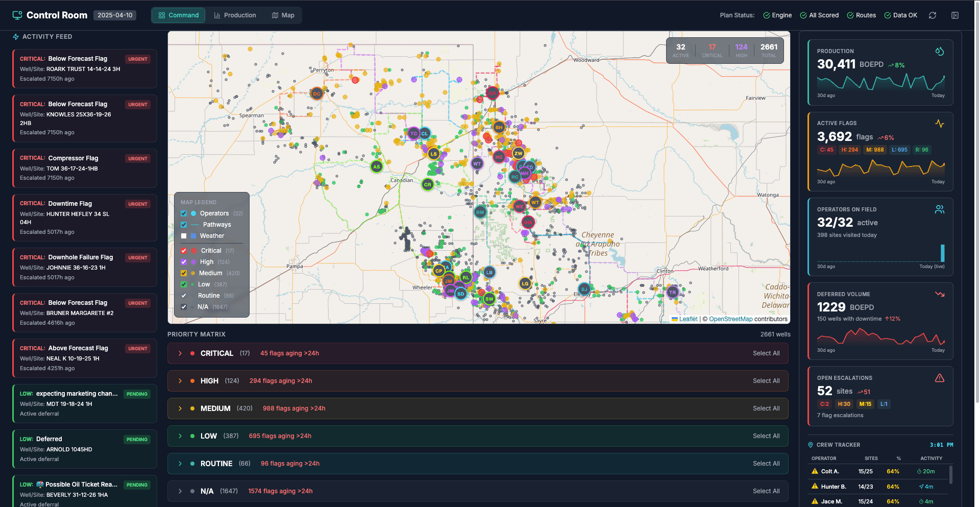Click Colt A. warning triangle icon

[815, 471]
